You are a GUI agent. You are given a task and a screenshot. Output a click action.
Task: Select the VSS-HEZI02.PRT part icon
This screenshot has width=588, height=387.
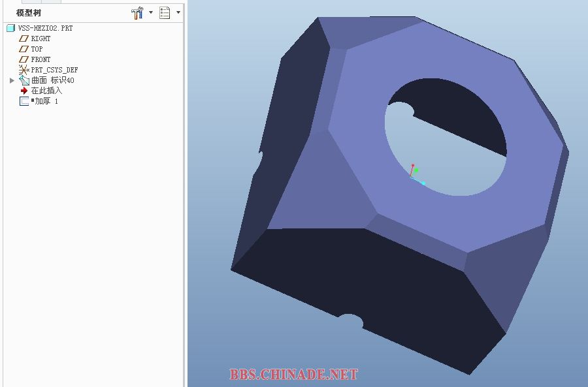[x=10, y=28]
